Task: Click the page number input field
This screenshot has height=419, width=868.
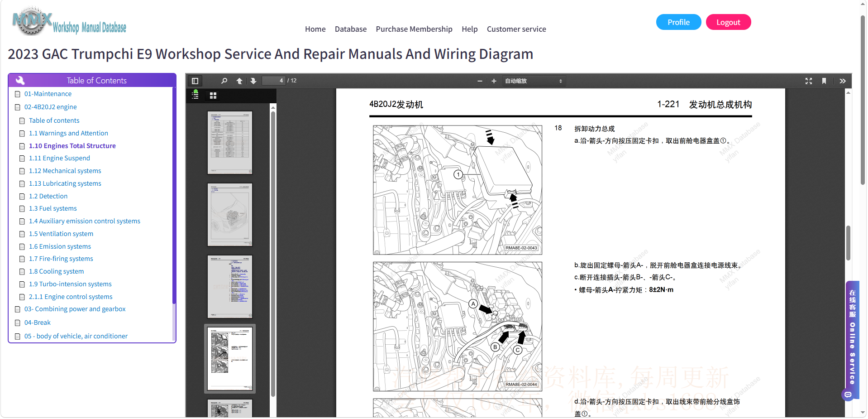Action: [x=274, y=81]
